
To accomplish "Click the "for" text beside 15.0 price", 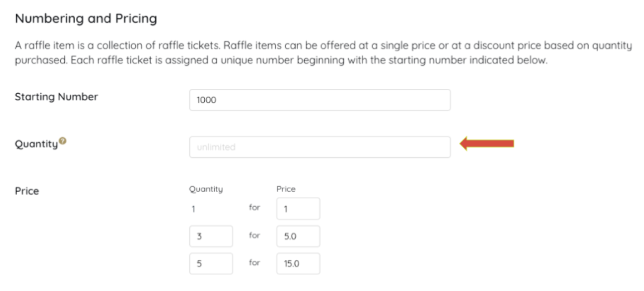I will 255,262.
